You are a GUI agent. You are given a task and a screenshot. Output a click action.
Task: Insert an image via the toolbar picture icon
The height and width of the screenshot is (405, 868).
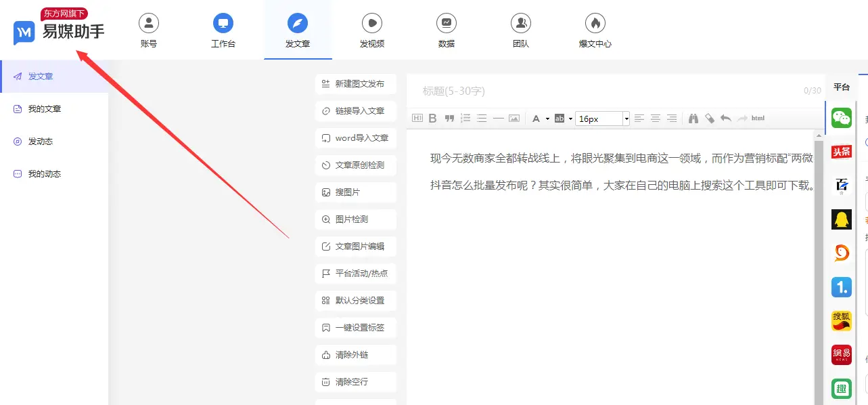(514, 119)
